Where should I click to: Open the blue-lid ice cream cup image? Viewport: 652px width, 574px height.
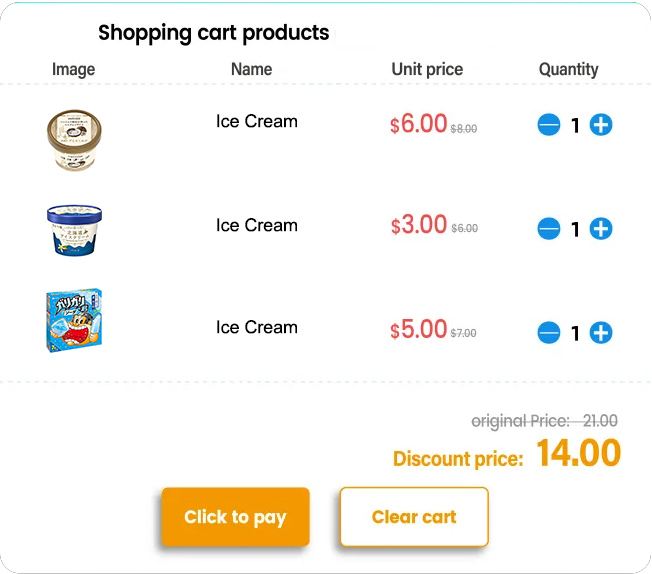(x=74, y=230)
